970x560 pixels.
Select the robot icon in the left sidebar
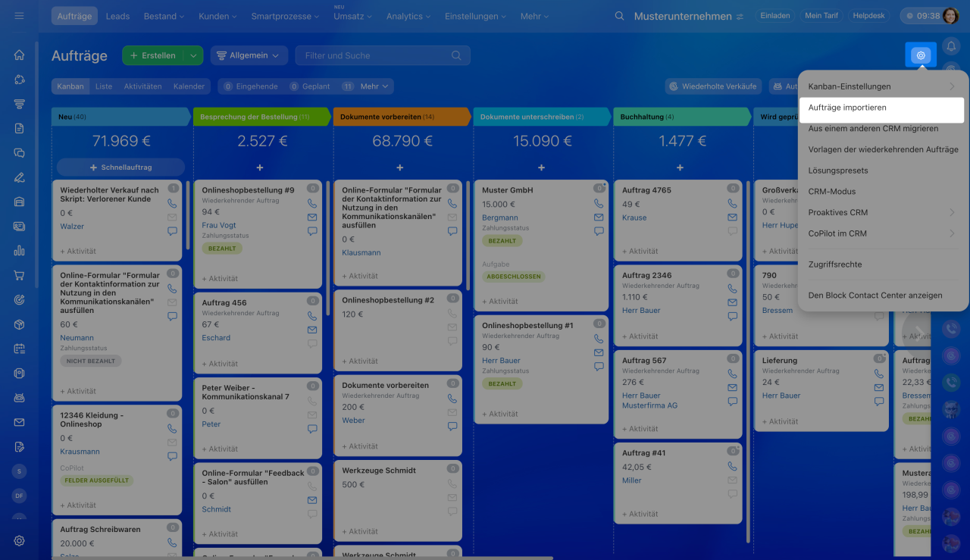[x=19, y=398]
